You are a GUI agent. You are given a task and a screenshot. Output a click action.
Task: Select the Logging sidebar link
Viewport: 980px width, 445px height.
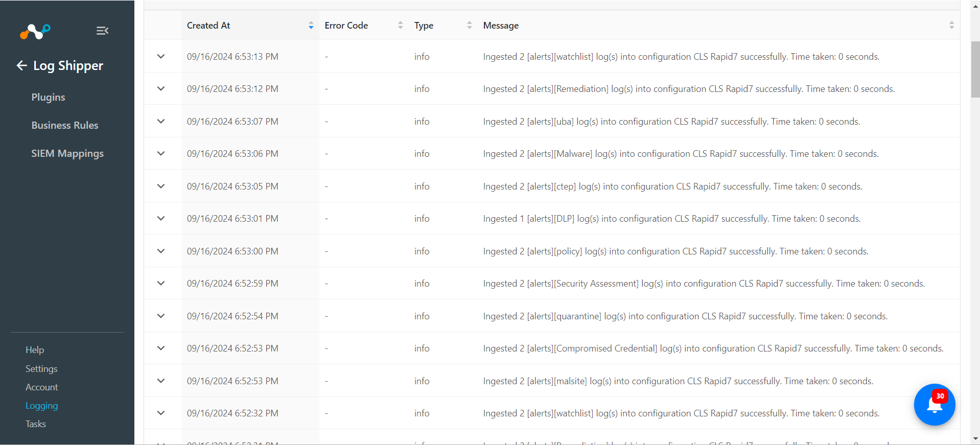(42, 406)
